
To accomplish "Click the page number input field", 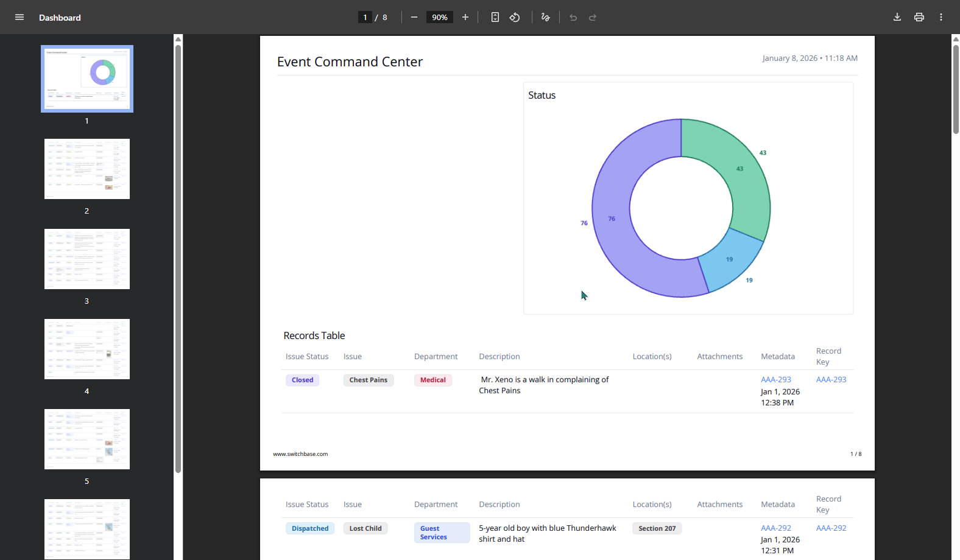I will pos(365,17).
